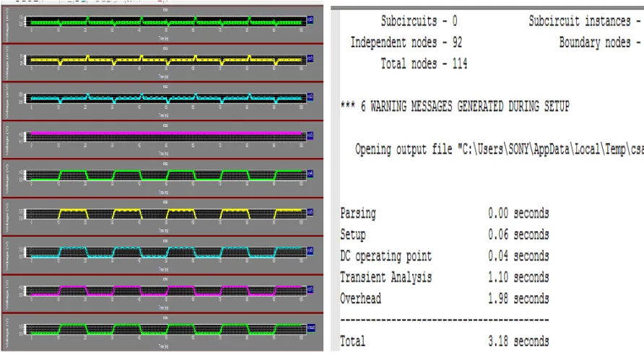This screenshot has width=644, height=355.
Task: Click the '1.10 seconds' value
Action: point(518,277)
